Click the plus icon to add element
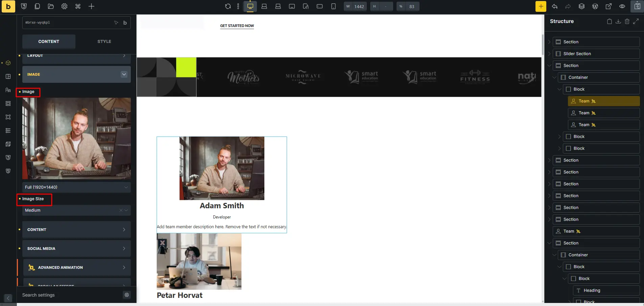The image size is (644, 306). point(91,6)
